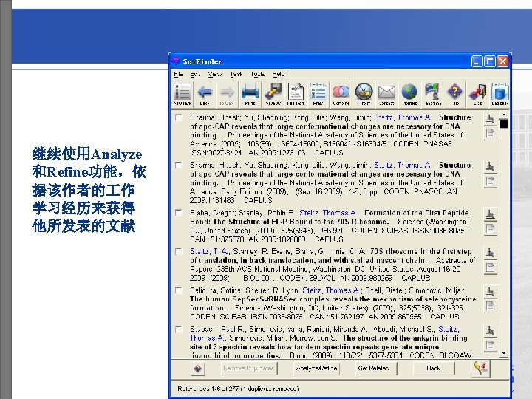Click the Back button in bottom bar

pyautogui.click(x=433, y=369)
